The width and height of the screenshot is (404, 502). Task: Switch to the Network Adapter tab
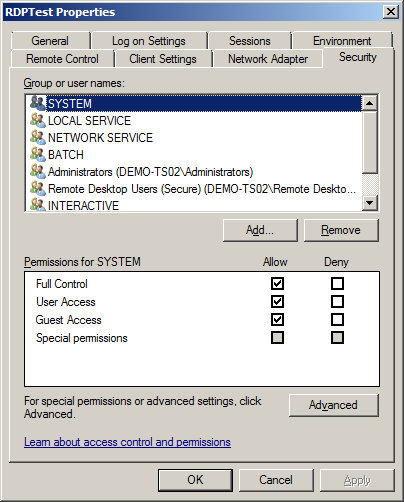coord(268,59)
